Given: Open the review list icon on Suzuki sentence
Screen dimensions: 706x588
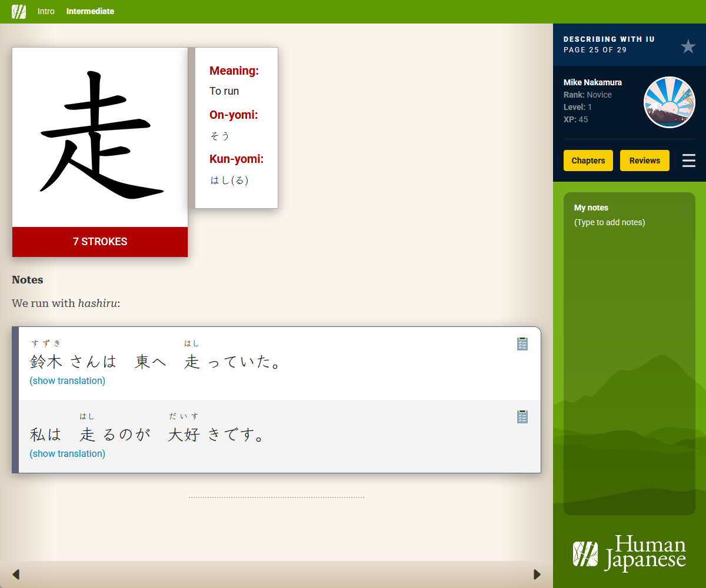Looking at the screenshot, I should [x=522, y=343].
